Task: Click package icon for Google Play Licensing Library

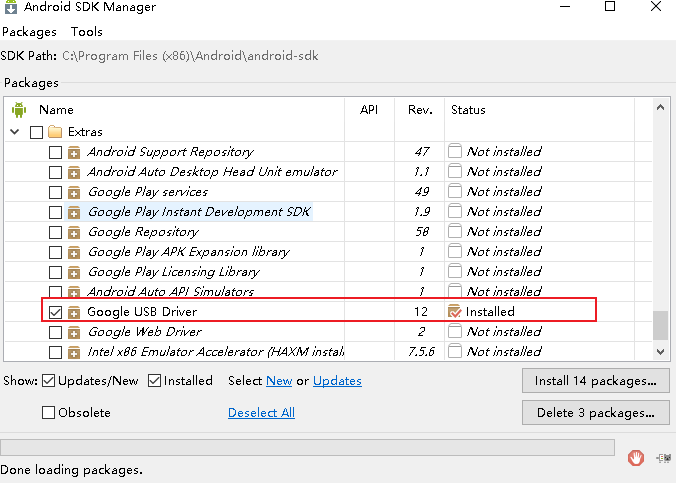Action: 74,273
